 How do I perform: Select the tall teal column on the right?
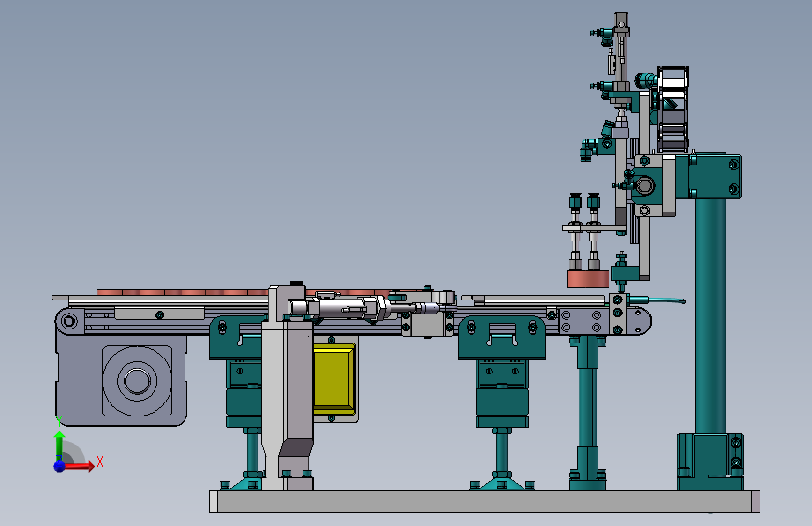(x=710, y=315)
